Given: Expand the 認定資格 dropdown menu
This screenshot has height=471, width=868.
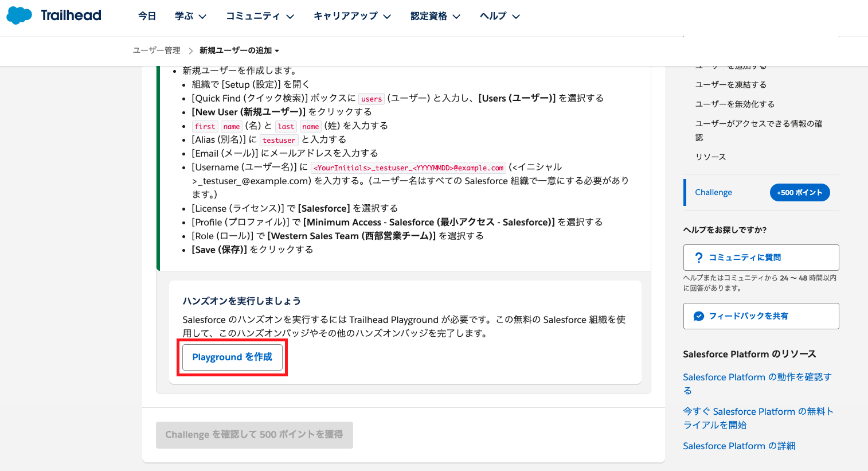Looking at the screenshot, I should tap(435, 16).
